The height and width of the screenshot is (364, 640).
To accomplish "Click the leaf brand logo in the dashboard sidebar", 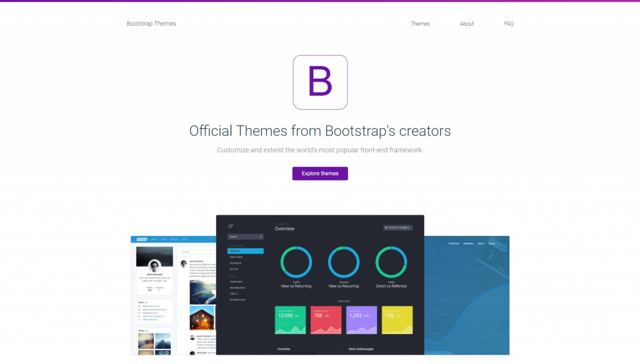I will (x=229, y=226).
